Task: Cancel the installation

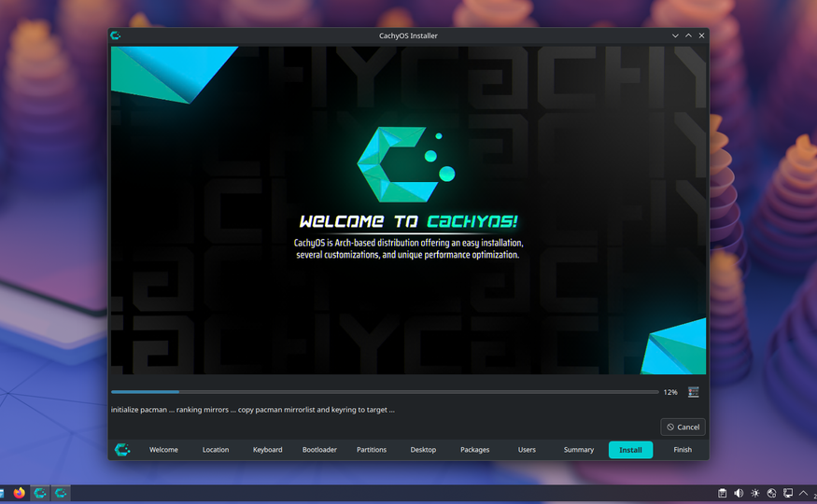Action: pyautogui.click(x=683, y=427)
